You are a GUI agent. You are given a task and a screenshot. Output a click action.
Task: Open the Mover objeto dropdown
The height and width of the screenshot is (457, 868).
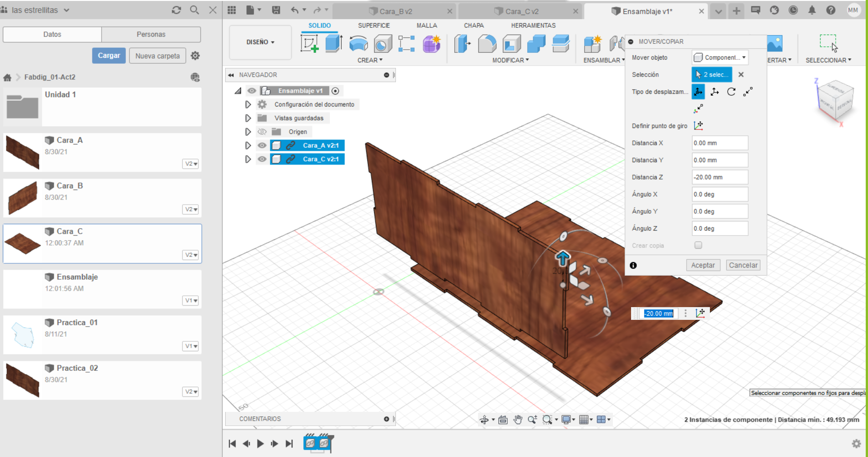(719, 57)
